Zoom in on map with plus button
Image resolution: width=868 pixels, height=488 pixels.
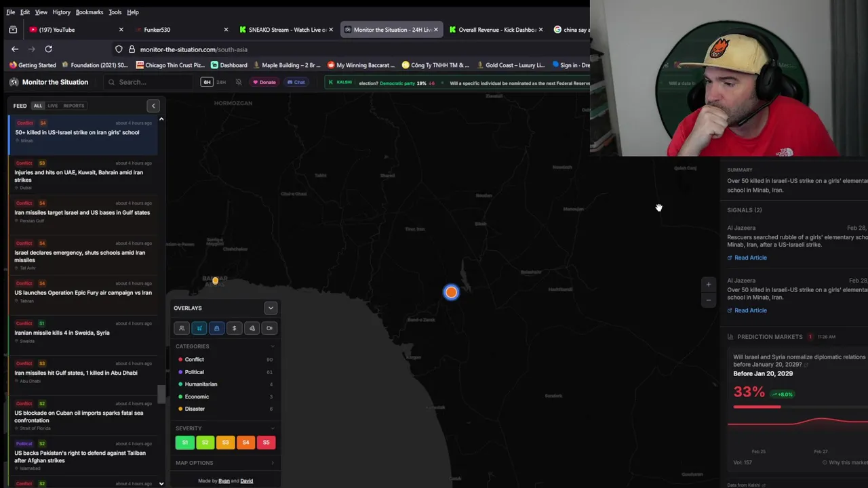[709, 284]
